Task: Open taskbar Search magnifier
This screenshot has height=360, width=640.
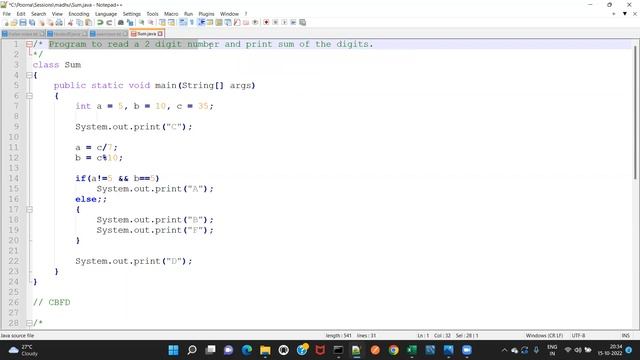Action: 192,350
